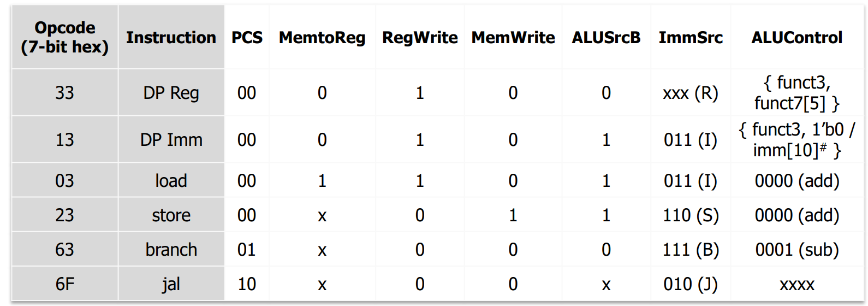Select the 110 (S) ImmSrc cell
This screenshot has height=306, width=868.
(691, 215)
